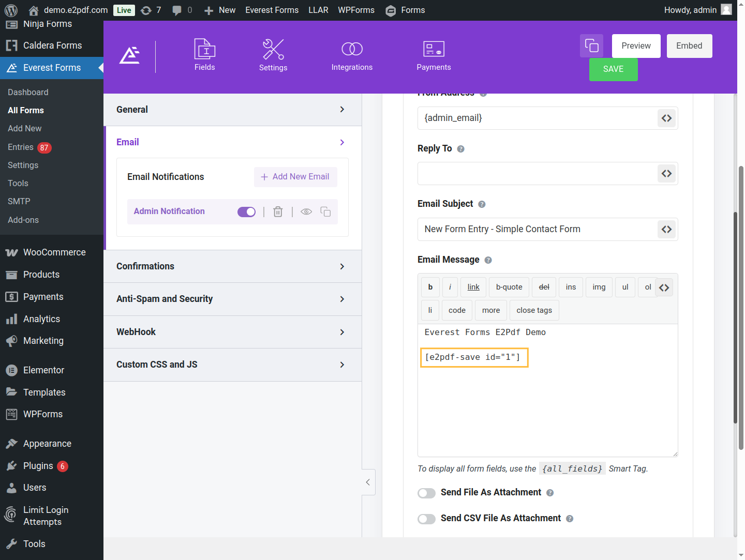745x560 pixels.
Task: Open the Payments icon in header
Action: pos(434,50)
